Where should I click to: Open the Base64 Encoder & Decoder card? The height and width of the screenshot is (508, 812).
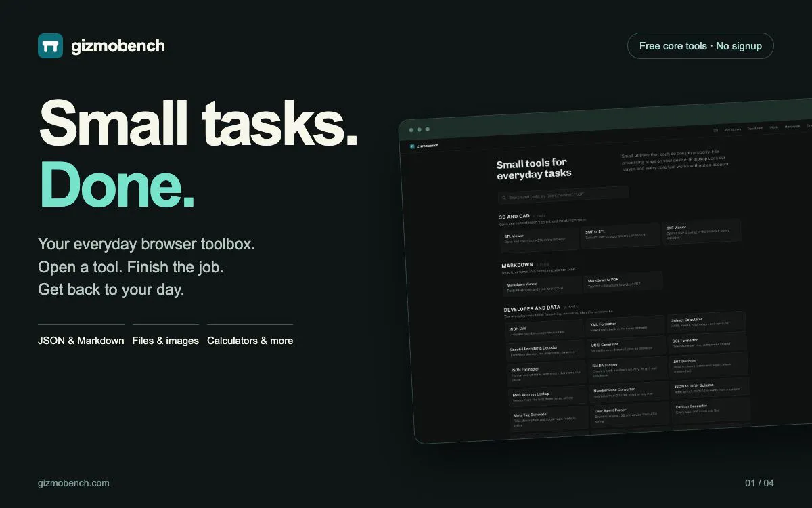pos(546,350)
